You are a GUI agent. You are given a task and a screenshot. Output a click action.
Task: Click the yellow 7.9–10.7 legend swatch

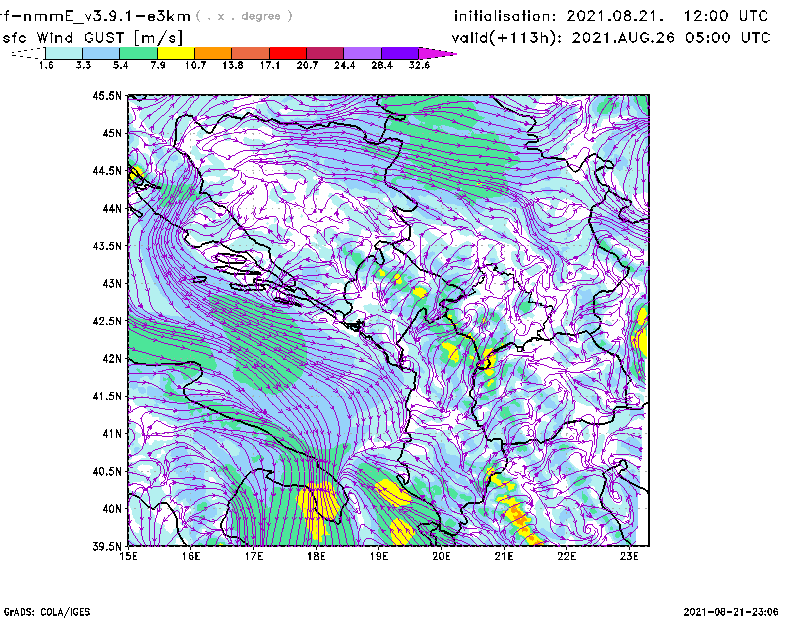(x=176, y=53)
